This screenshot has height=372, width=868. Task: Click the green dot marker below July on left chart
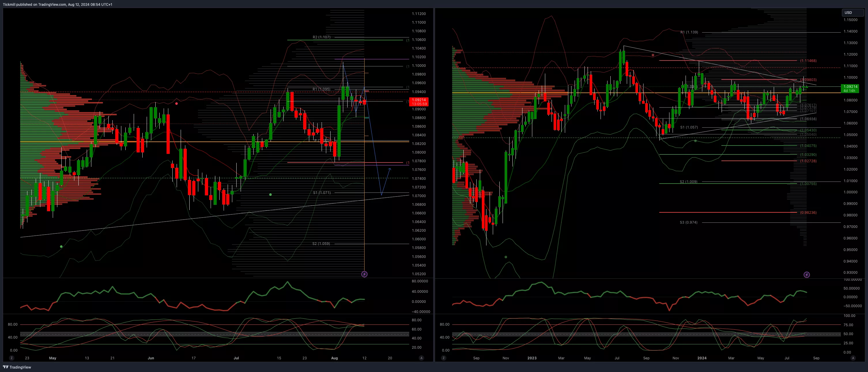click(270, 195)
